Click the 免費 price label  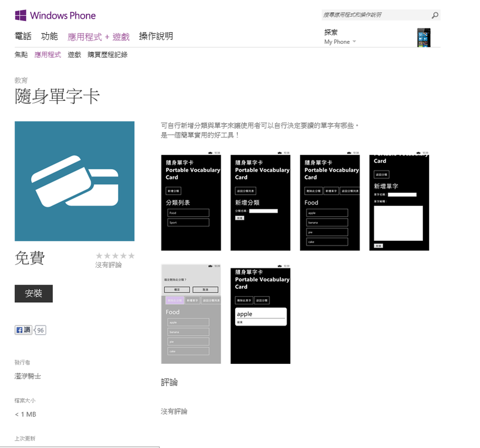[x=29, y=258]
